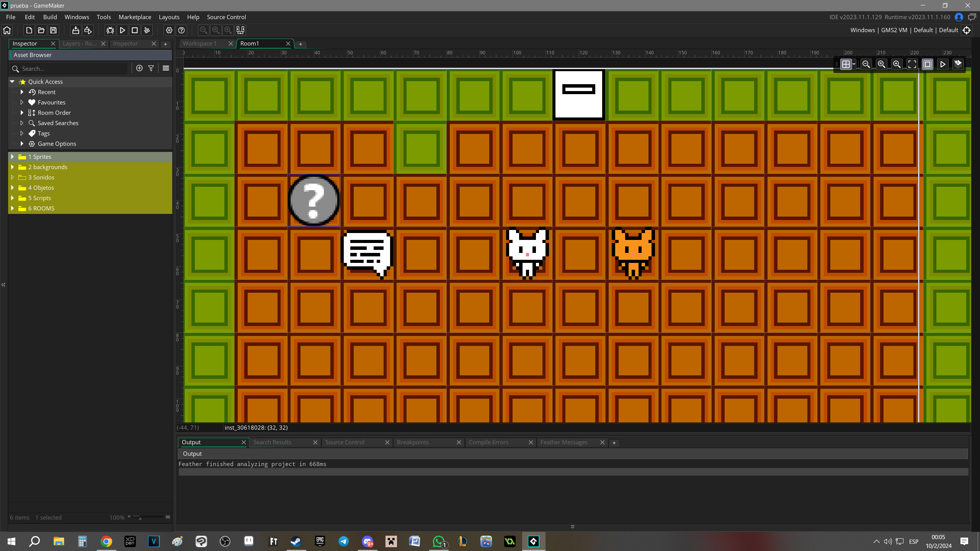Screen dimensions: 980x551
Task: Open the grid options dropdown arrow
Action: [854, 64]
